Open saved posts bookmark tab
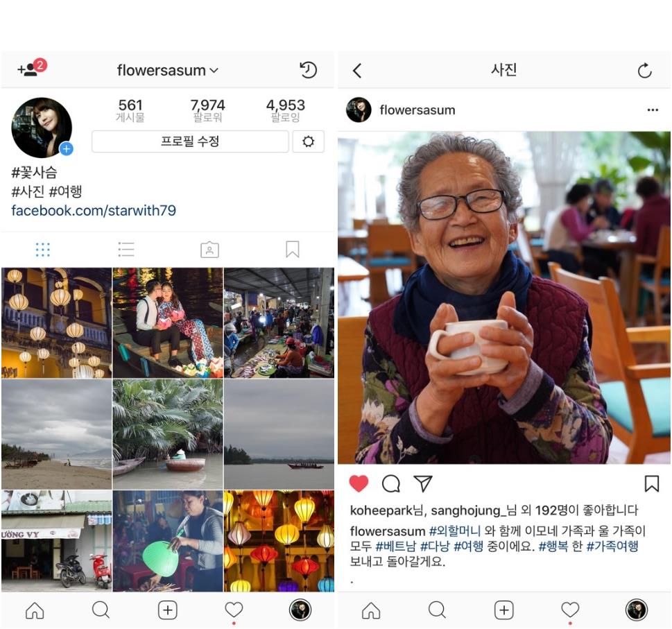This screenshot has height=629, width=672. (x=292, y=250)
